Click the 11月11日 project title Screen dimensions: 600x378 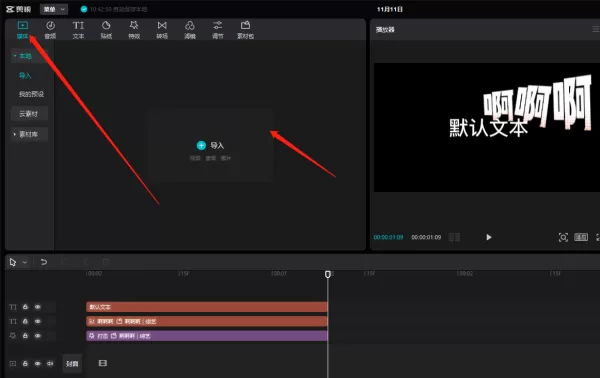point(390,9)
